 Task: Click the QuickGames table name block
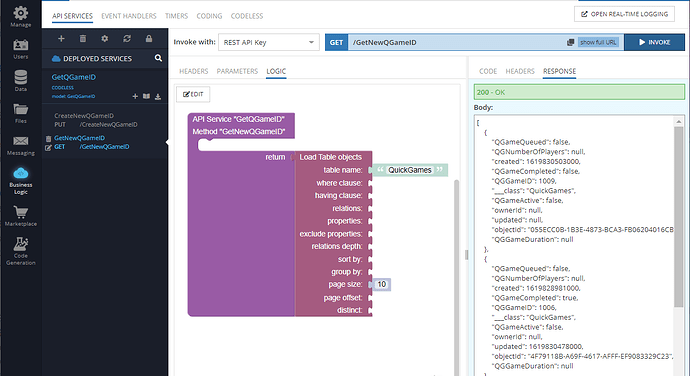[x=409, y=170]
